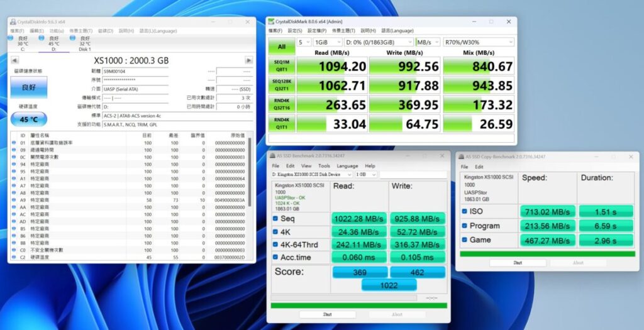644x330 pixels.
Task: Click the ISO speed value 713.02 MB/s
Action: point(547,212)
